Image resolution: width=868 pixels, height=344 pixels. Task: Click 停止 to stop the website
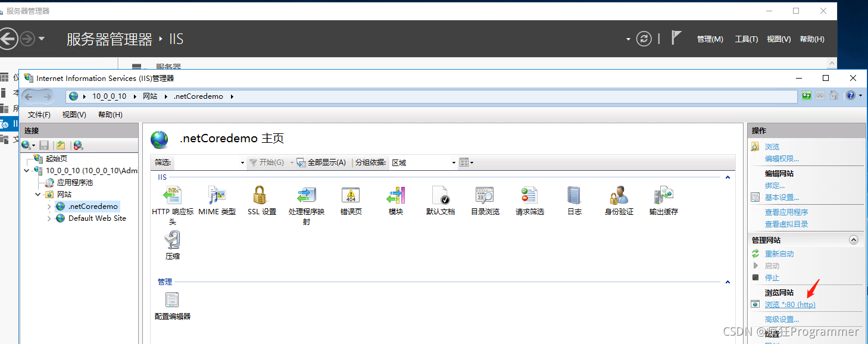[772, 278]
